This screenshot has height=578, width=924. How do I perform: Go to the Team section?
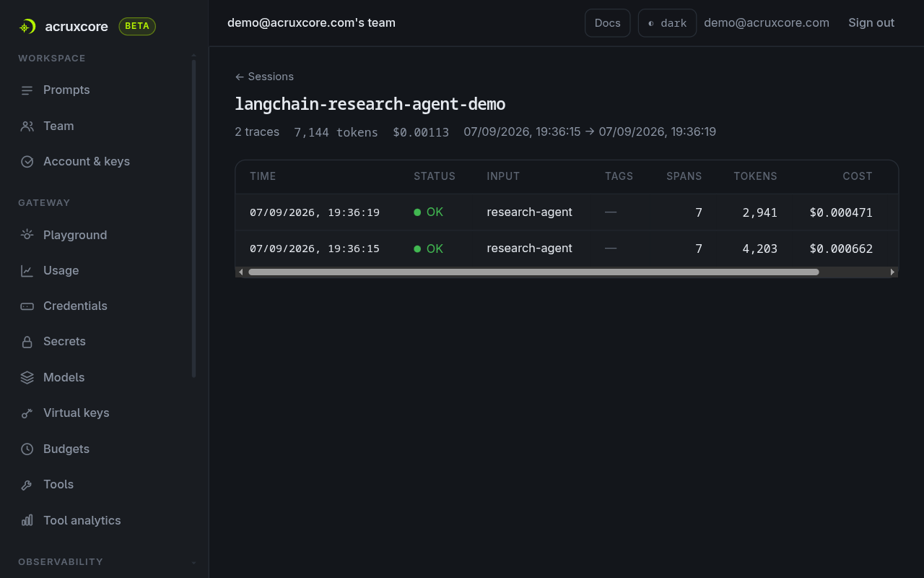coord(58,126)
